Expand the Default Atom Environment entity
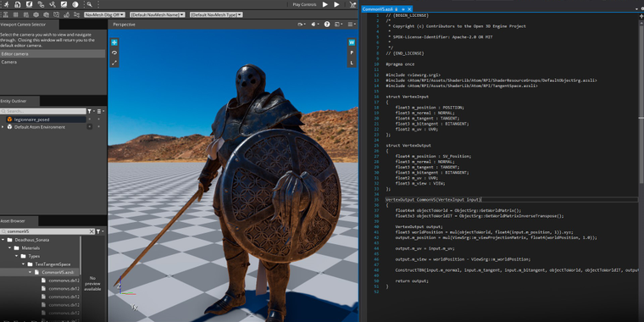This screenshot has height=322, width=644. click(3, 127)
